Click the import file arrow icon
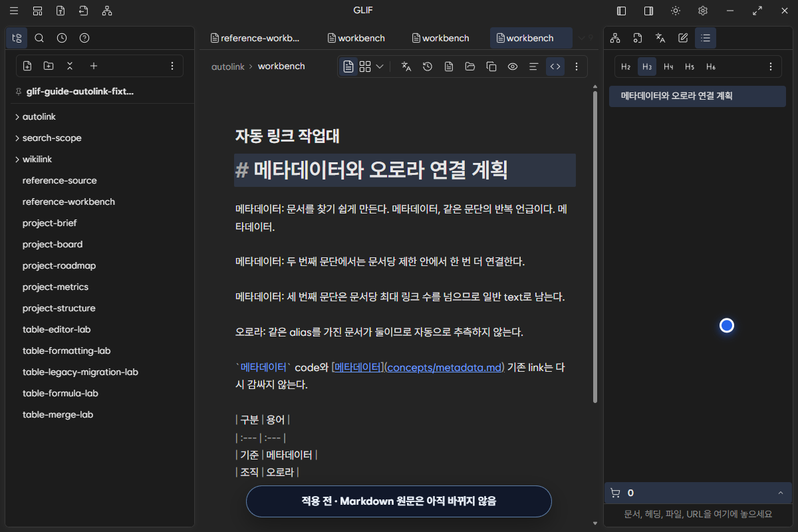The image size is (798, 532). click(83, 11)
